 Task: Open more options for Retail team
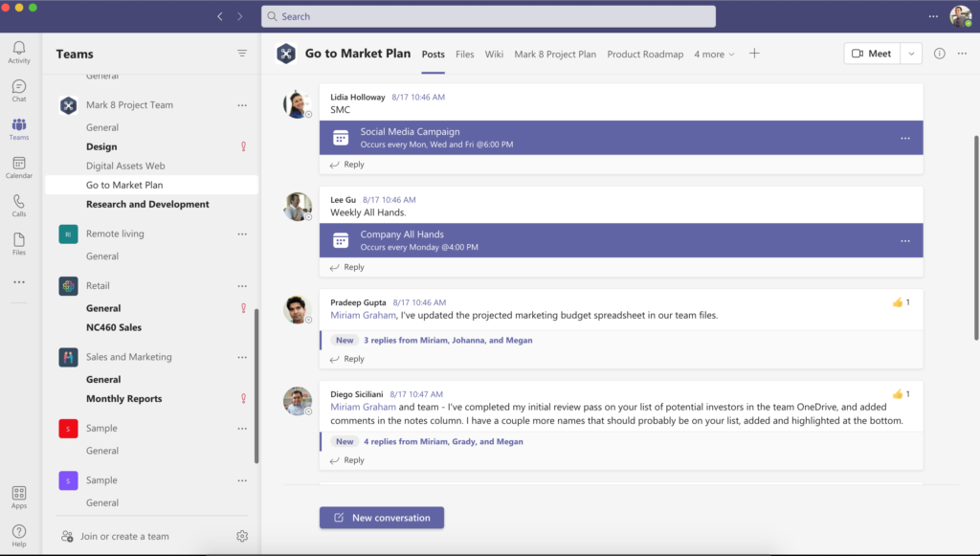pyautogui.click(x=242, y=285)
